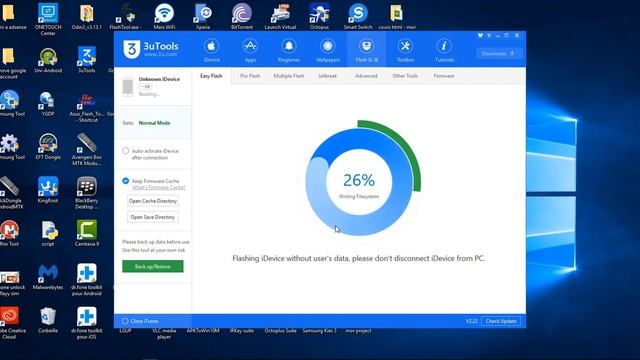This screenshot has height=360, width=640.
Task: Open the Odin3 desktop icon
Action: click(87, 17)
